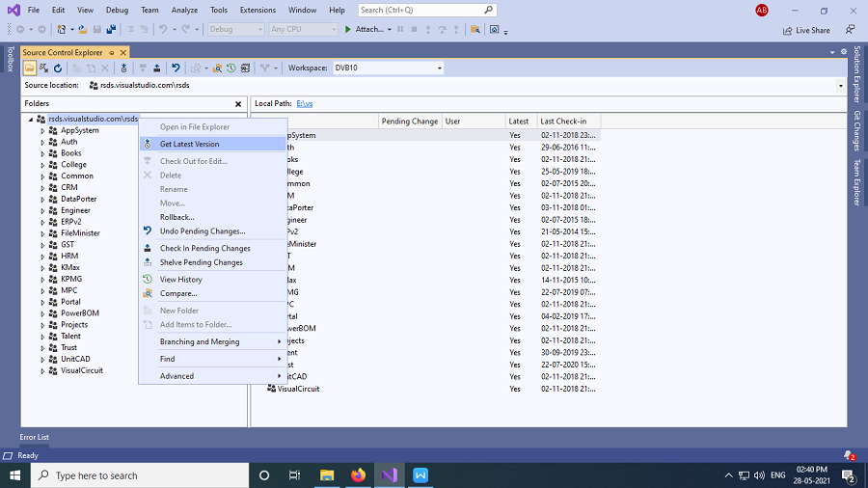This screenshot has width=868, height=488.
Task: Open the Error List tab
Action: pyautogui.click(x=35, y=437)
